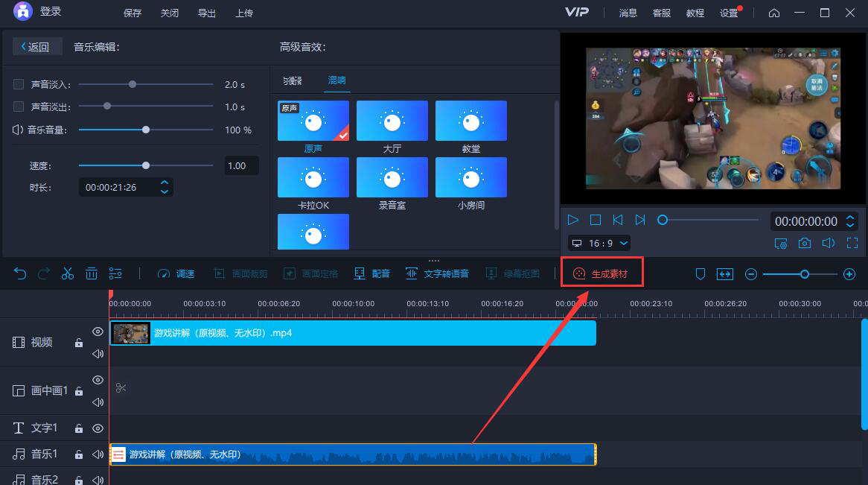Click 导出 export in top menu
868x485 pixels.
(x=206, y=13)
